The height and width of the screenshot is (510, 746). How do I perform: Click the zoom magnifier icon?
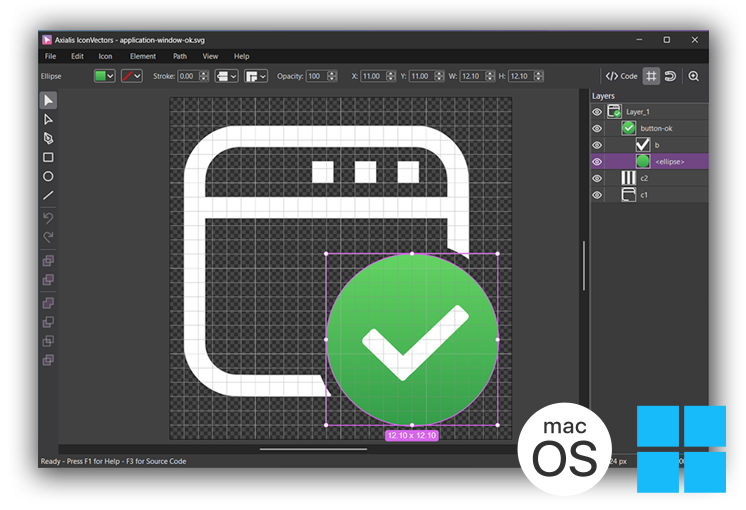click(693, 76)
